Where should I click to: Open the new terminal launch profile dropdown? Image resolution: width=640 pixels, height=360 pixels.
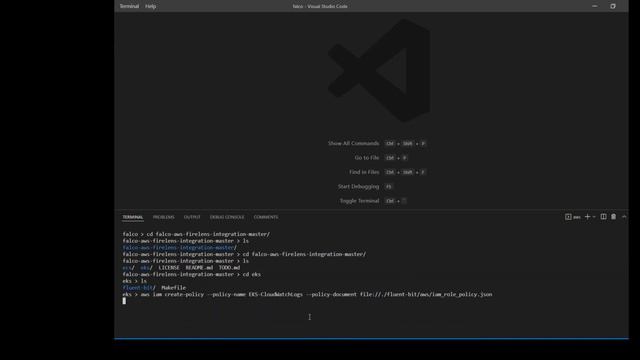(x=594, y=217)
